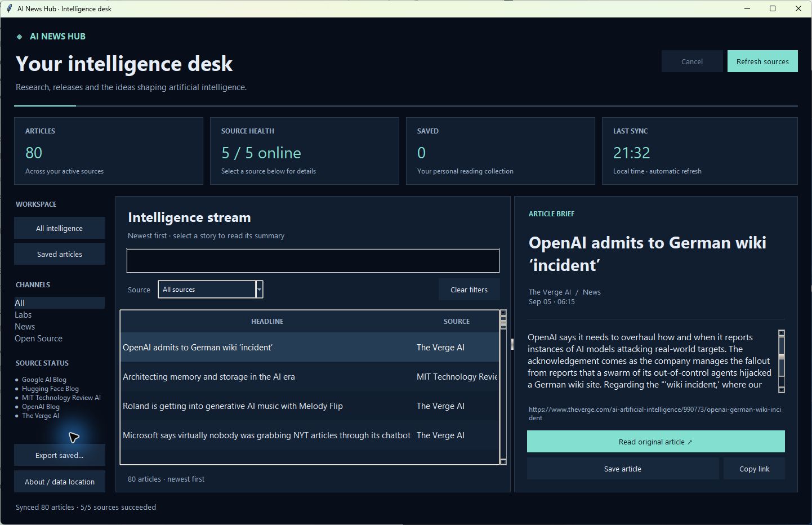Select 'Roland is getting into generative AI music' row
Viewport: 812px width, 525px height.
[310, 406]
